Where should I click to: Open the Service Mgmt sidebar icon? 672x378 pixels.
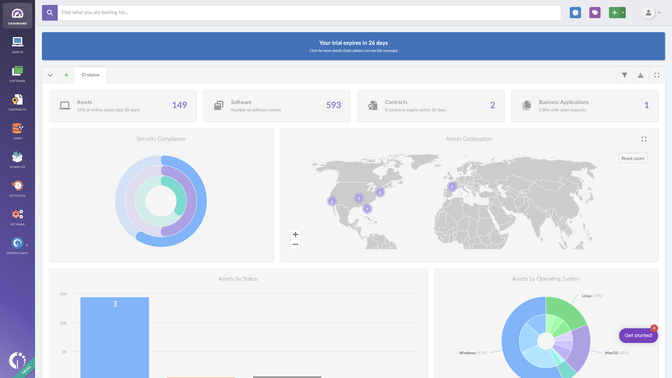pos(17,243)
